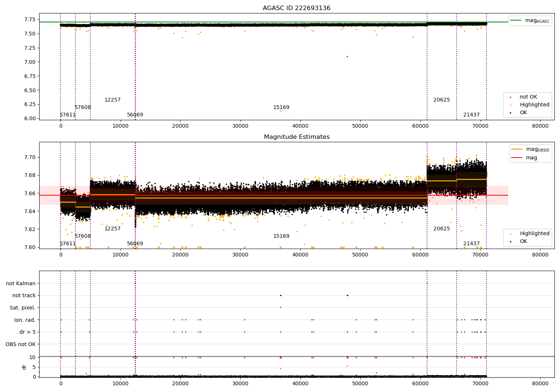The image size is (560, 392).
Task: Click obsid label 21437 in Magnitude Estimates panel
Action: point(472,244)
